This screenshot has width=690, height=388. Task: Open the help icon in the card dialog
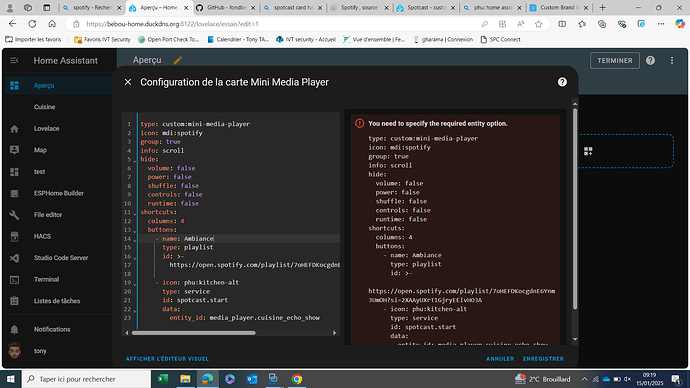point(562,82)
